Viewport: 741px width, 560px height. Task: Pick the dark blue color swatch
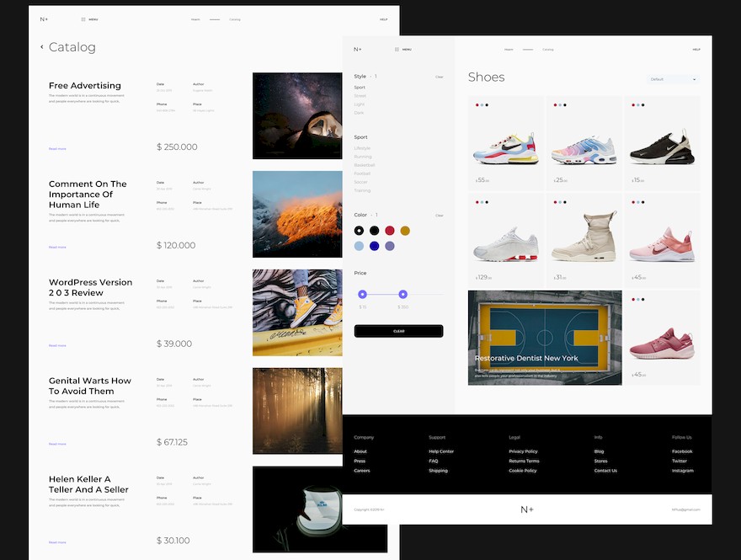coord(374,246)
